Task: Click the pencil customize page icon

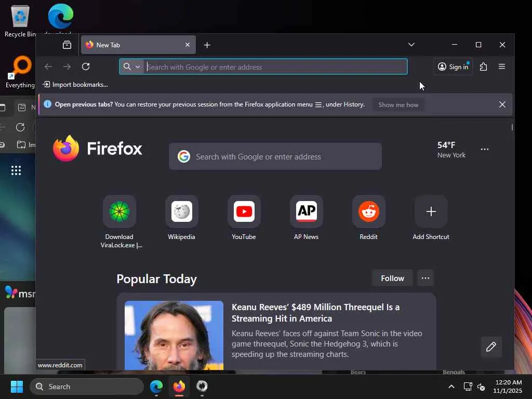Action: point(491,347)
